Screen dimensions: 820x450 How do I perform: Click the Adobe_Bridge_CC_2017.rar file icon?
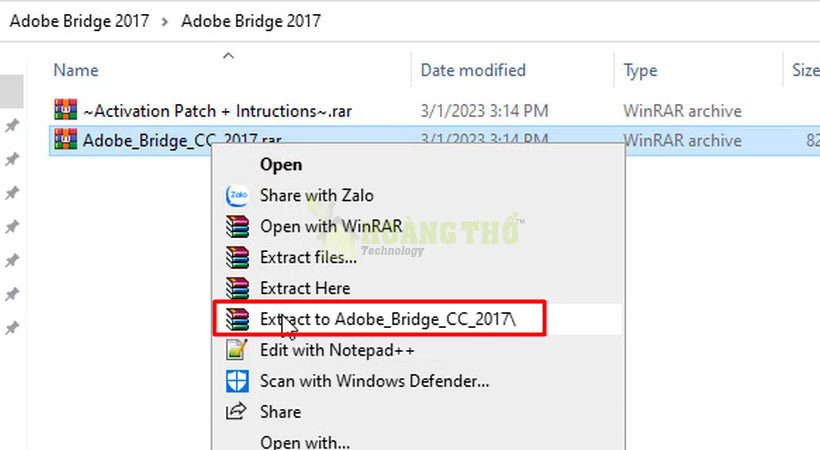pos(65,139)
